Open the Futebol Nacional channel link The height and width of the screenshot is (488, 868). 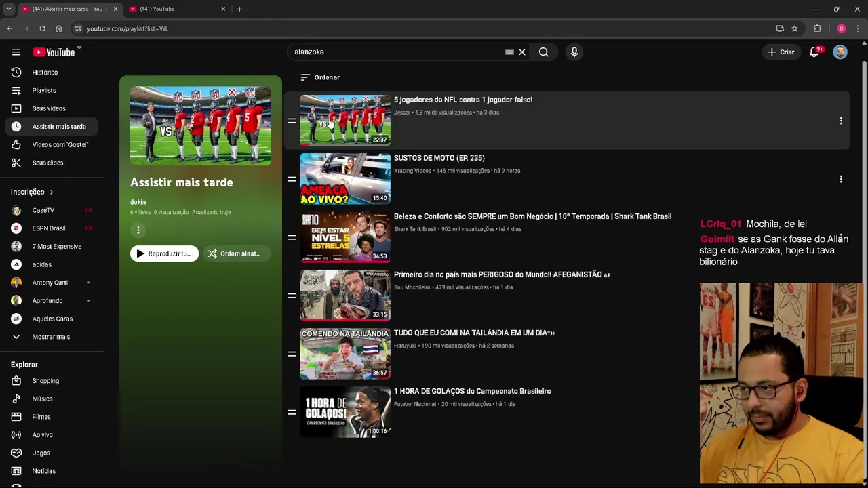point(415,404)
